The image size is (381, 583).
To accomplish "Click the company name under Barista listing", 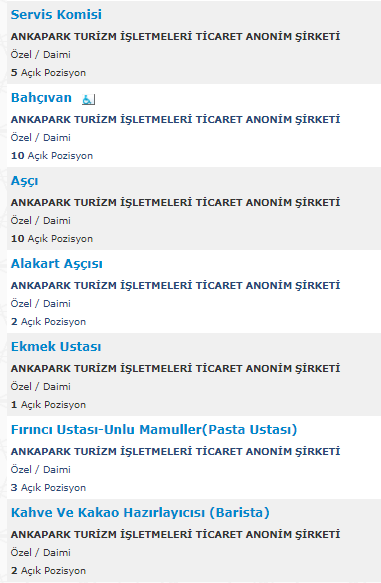I will pyautogui.click(x=175, y=534).
